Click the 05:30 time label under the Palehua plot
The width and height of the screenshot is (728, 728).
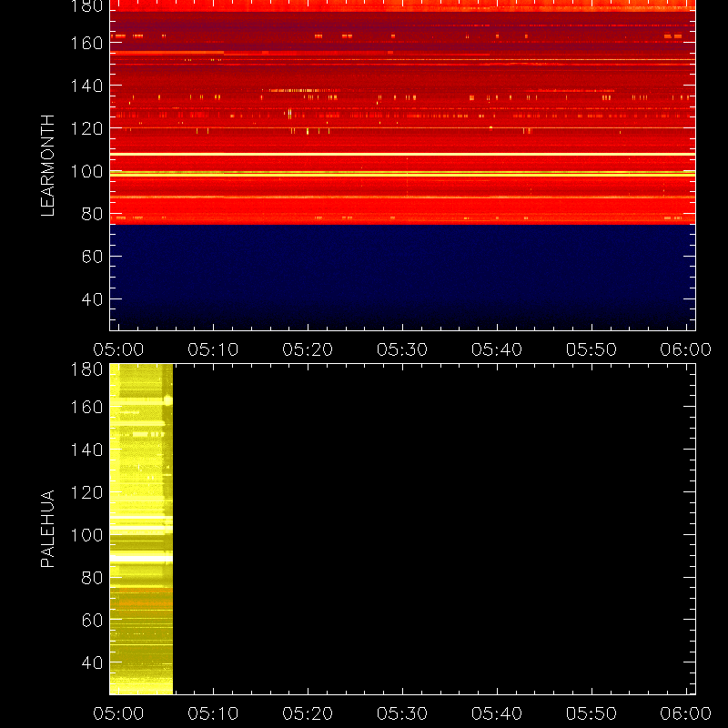point(402,713)
